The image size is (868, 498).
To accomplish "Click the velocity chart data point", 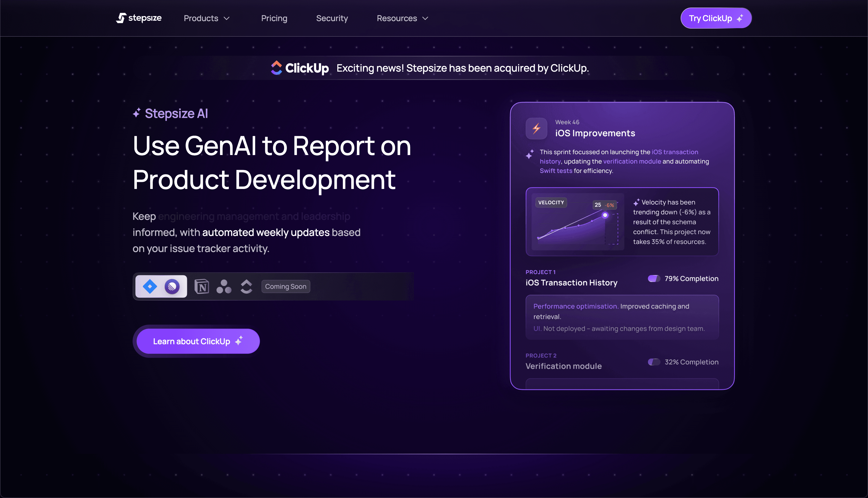I will 605,215.
